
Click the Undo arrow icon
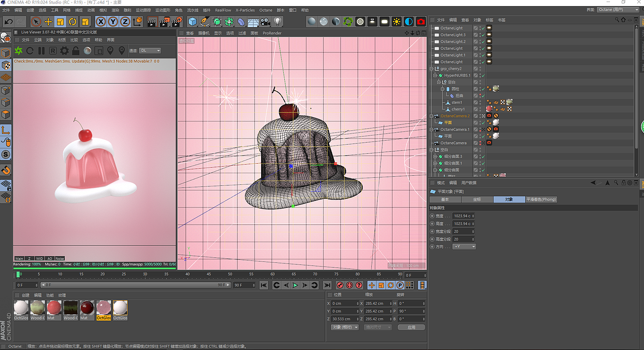(9, 22)
